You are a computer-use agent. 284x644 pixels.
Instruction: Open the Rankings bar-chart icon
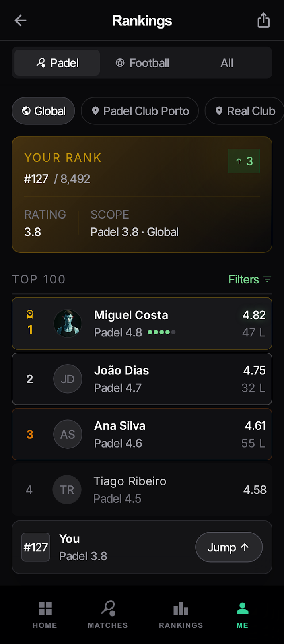(x=181, y=609)
